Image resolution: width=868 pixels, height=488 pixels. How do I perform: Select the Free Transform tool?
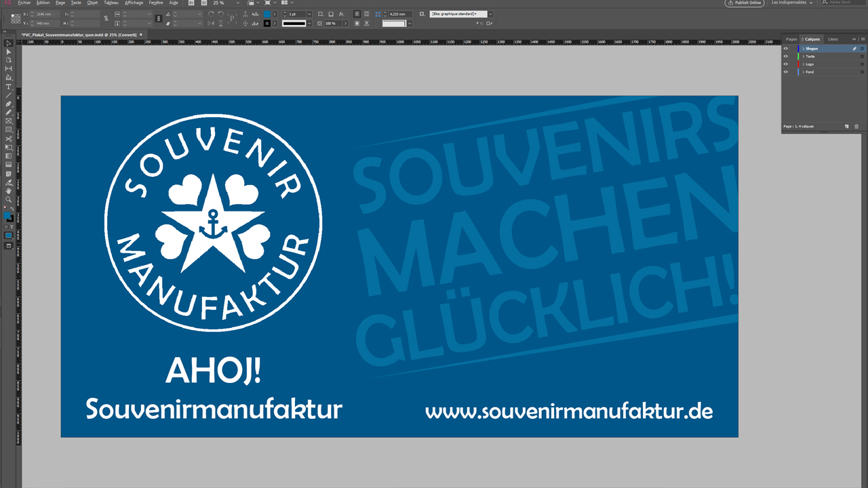coord(9,146)
